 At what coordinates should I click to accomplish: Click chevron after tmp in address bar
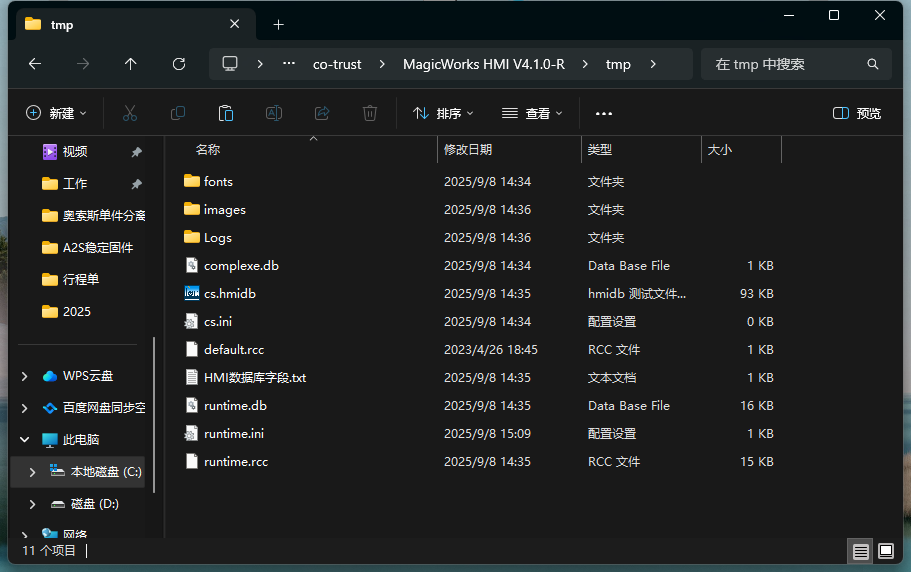click(x=653, y=64)
